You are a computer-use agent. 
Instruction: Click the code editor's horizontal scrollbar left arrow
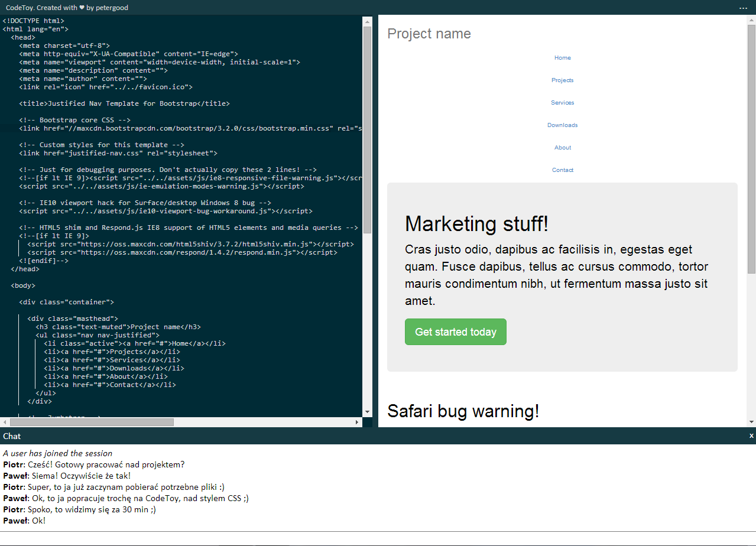click(5, 422)
